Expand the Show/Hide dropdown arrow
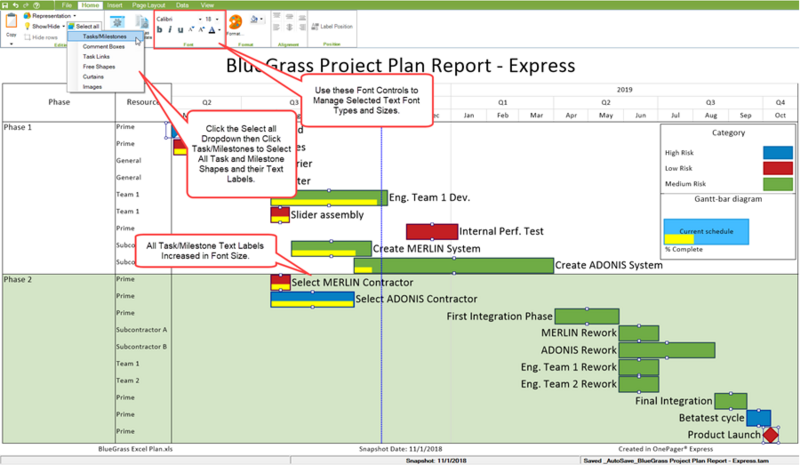The width and height of the screenshot is (800, 465). [x=63, y=26]
